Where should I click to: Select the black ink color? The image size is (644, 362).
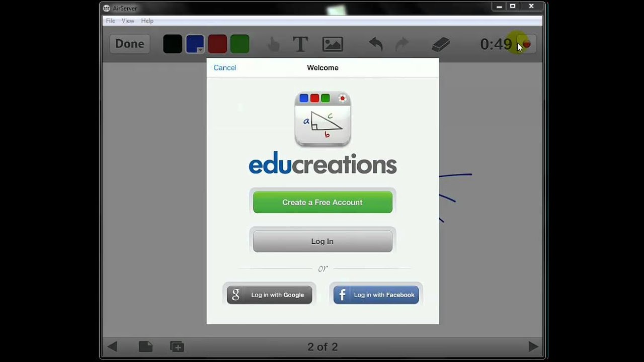(173, 44)
